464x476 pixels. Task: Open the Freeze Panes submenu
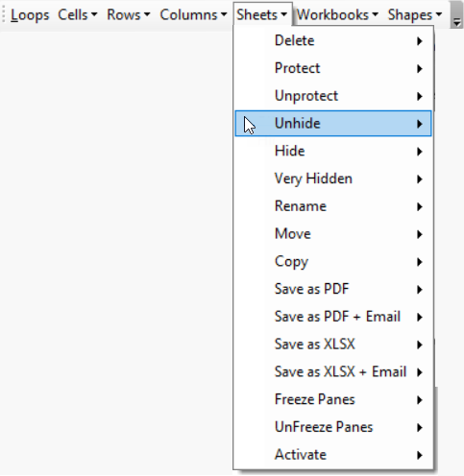pos(333,399)
